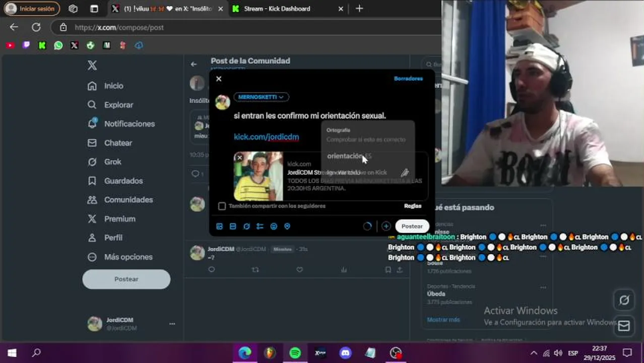This screenshot has width=644, height=363.
Task: Reply to JordiCDM's '~7' post
Action: [x=212, y=270]
